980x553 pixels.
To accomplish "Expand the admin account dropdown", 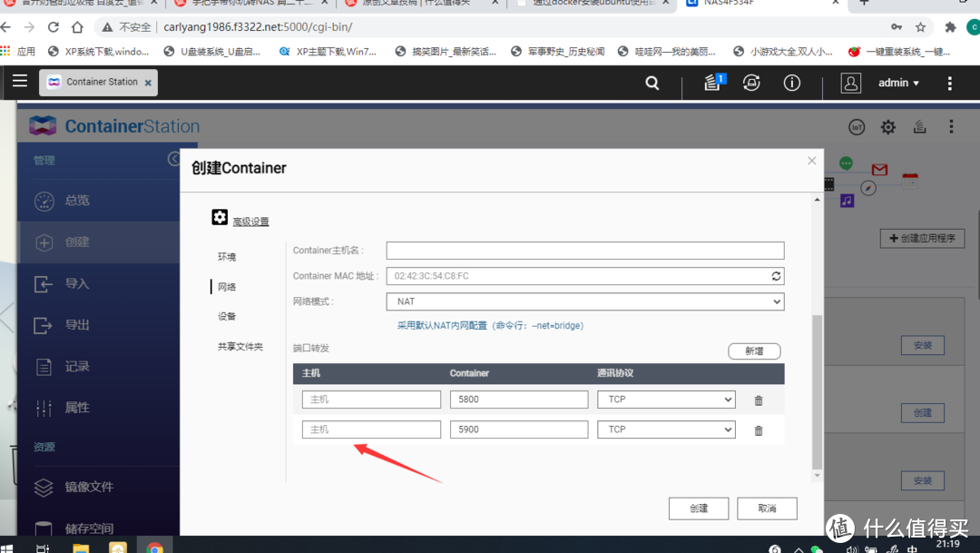I will pos(898,83).
